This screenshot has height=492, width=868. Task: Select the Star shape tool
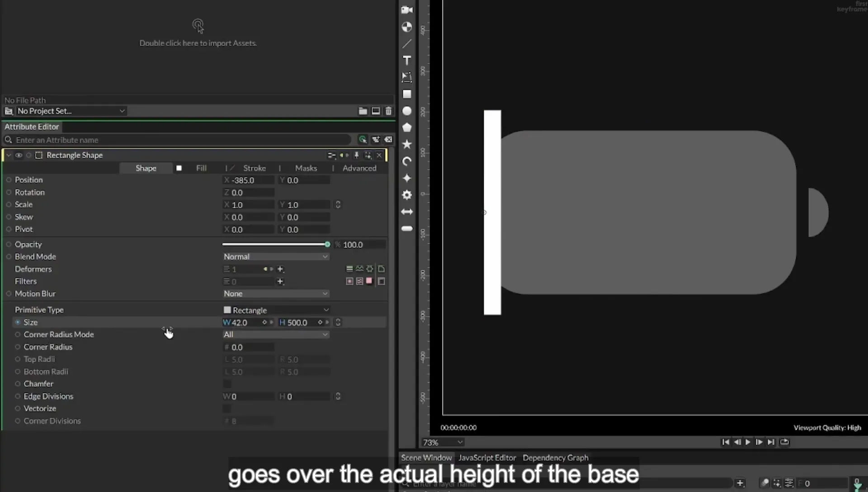tap(407, 144)
